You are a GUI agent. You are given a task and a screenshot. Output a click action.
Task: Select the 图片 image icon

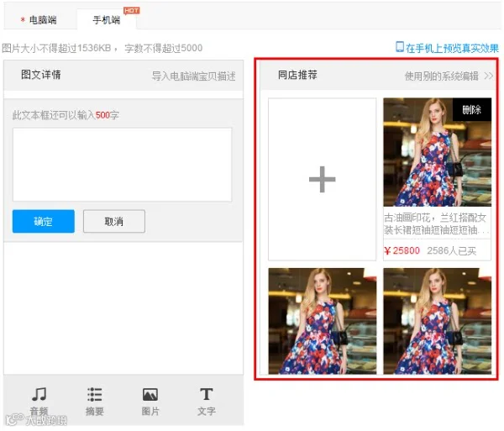[x=150, y=395]
